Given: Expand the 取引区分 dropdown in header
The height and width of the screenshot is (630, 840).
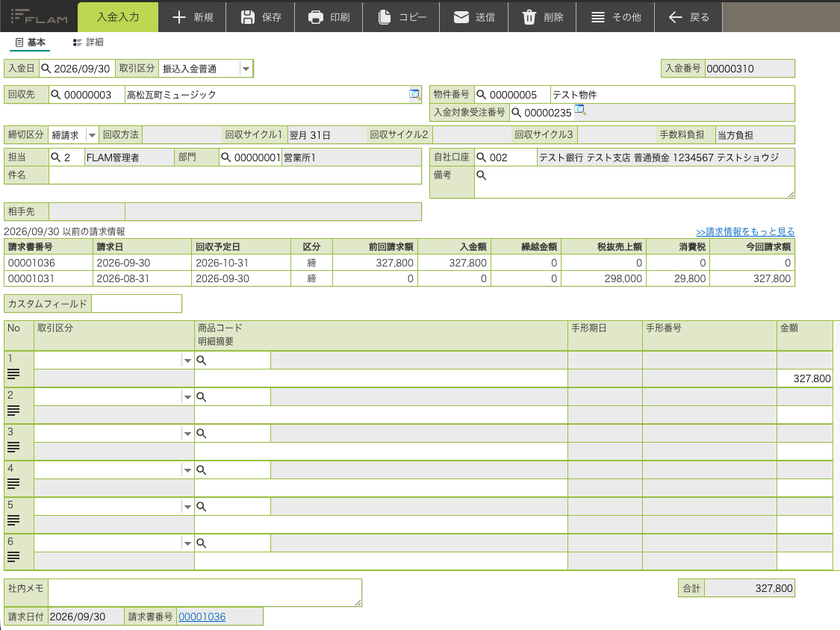Looking at the screenshot, I should (x=246, y=69).
